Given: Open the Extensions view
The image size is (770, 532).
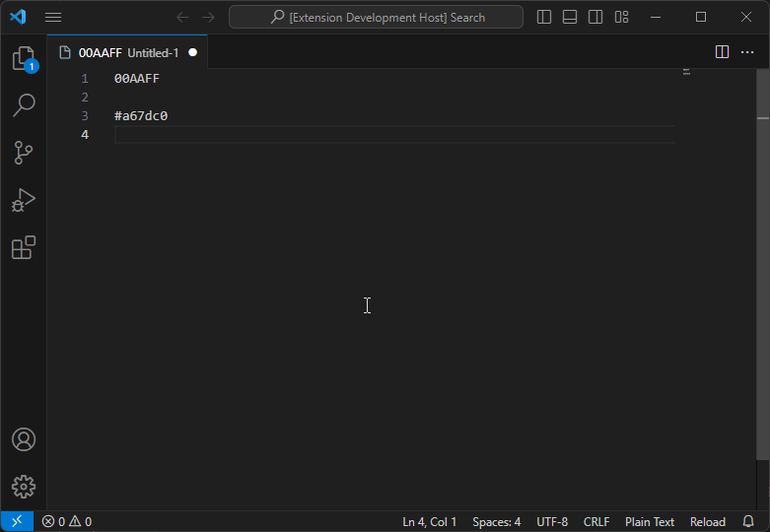Looking at the screenshot, I should (x=24, y=247).
